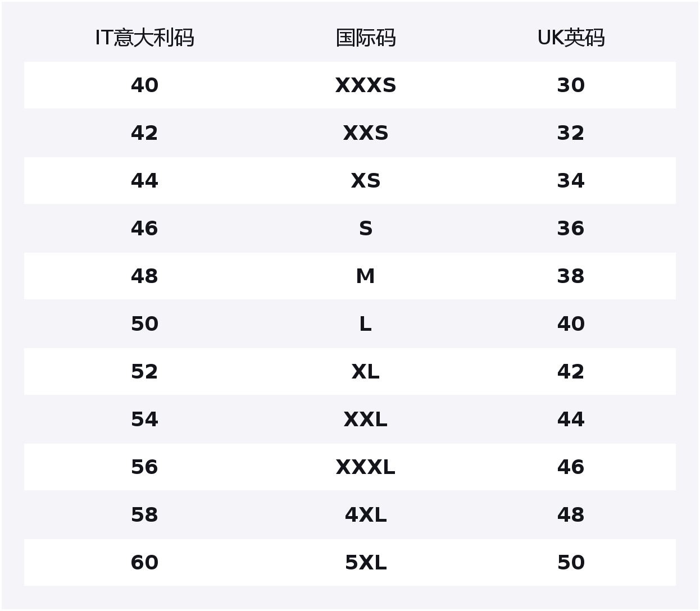Image resolution: width=700 pixels, height=611 pixels.
Task: Select the 5XL size cell
Action: 366,563
